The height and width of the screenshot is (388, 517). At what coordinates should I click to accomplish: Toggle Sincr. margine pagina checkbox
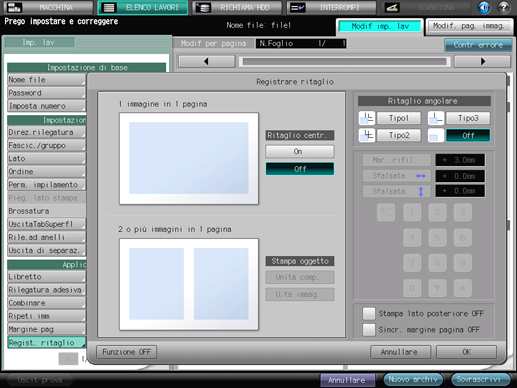(x=369, y=330)
